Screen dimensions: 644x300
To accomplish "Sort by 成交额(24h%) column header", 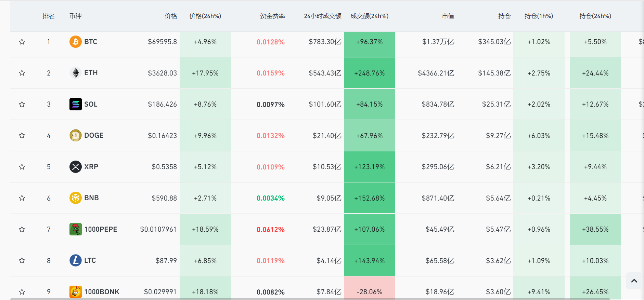I will click(x=369, y=16).
